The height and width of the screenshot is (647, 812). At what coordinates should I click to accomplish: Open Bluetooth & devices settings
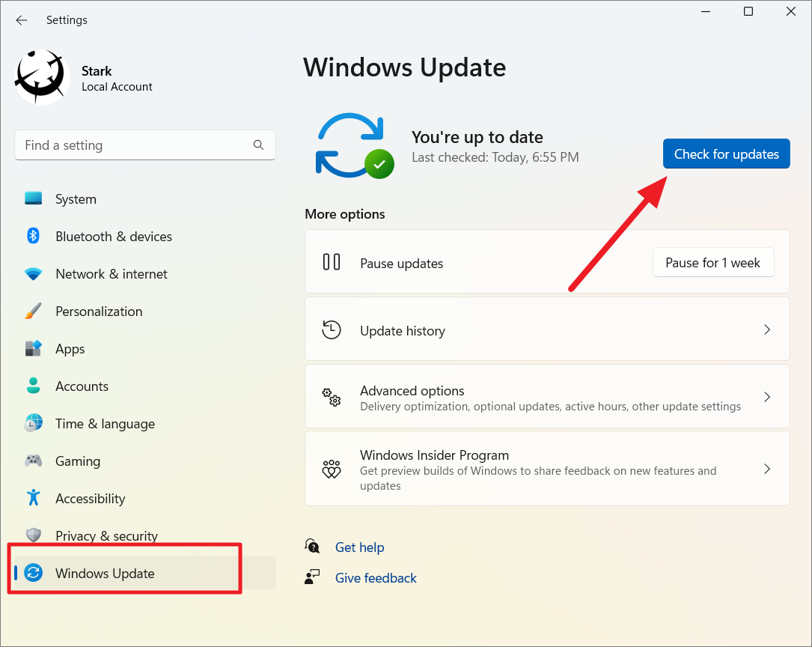pyautogui.click(x=114, y=237)
